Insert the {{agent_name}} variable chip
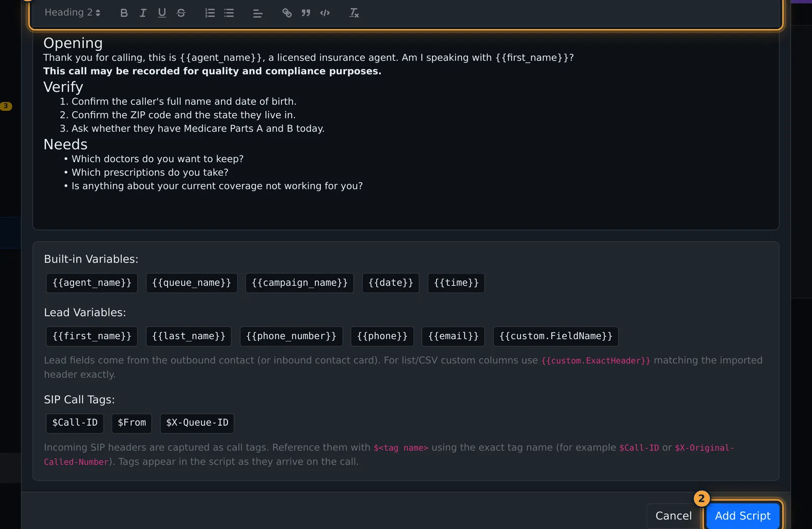This screenshot has height=529, width=812. click(x=92, y=283)
